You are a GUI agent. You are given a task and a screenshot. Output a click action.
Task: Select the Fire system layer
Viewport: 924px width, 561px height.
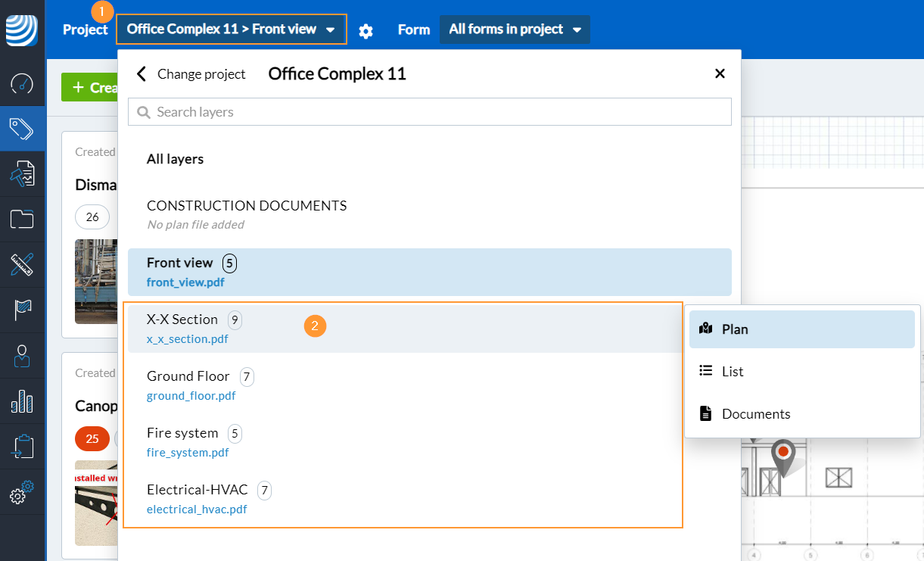pos(182,433)
